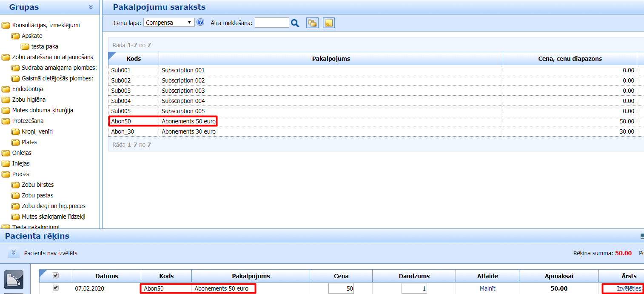
Task: Expand patient details next to Pacients nav izvēlēts
Action: tap(14, 253)
